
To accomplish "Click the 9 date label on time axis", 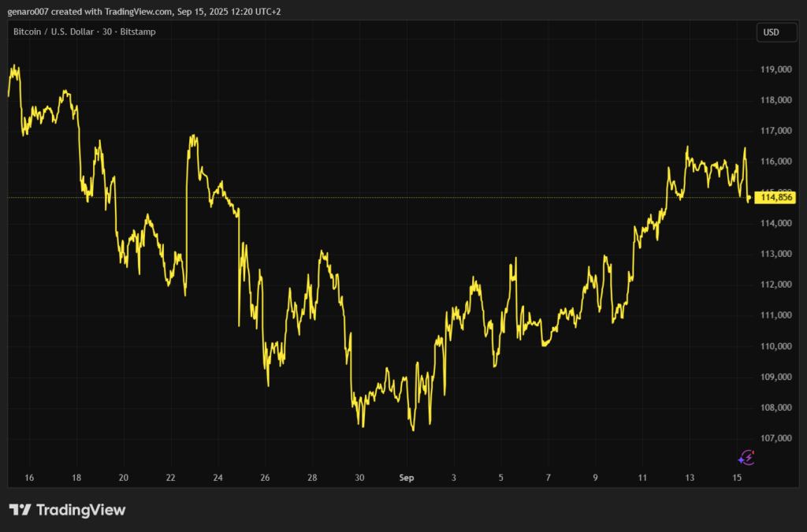I will pos(595,478).
